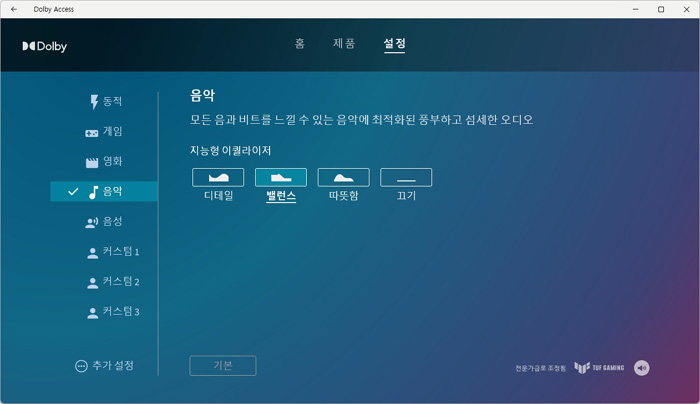Open the 커스텀 3 profile

click(112, 312)
